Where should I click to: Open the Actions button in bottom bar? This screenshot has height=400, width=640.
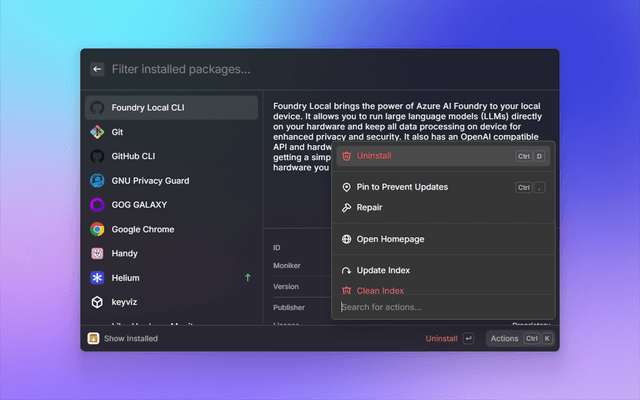(x=520, y=338)
